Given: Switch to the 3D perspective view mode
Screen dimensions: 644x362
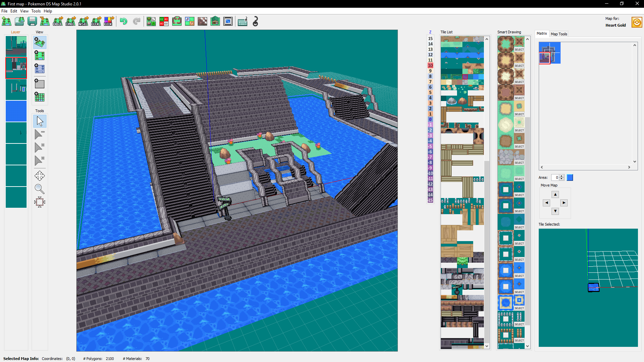Looking at the screenshot, I should tap(40, 42).
